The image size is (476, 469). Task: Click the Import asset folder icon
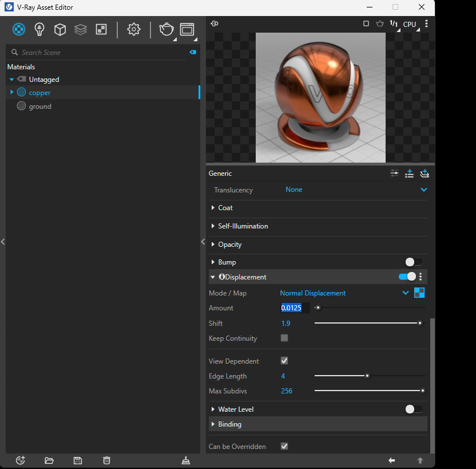pos(49,461)
